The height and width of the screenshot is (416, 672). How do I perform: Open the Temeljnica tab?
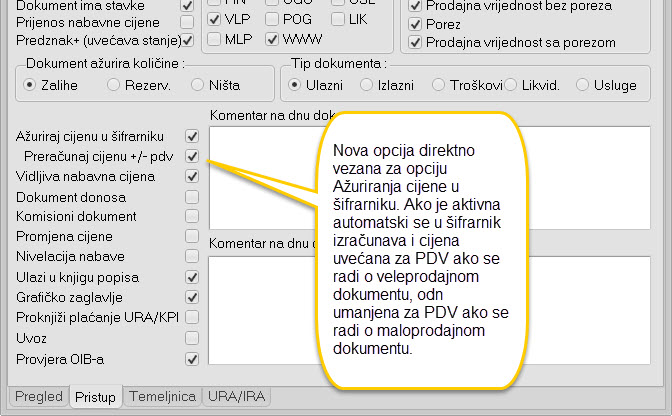coord(162,396)
